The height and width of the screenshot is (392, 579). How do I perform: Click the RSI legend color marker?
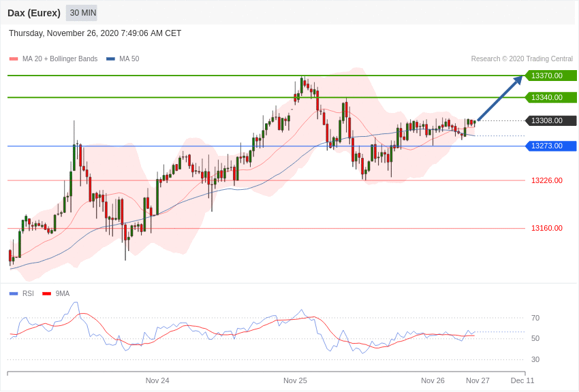pyautogui.click(x=14, y=293)
